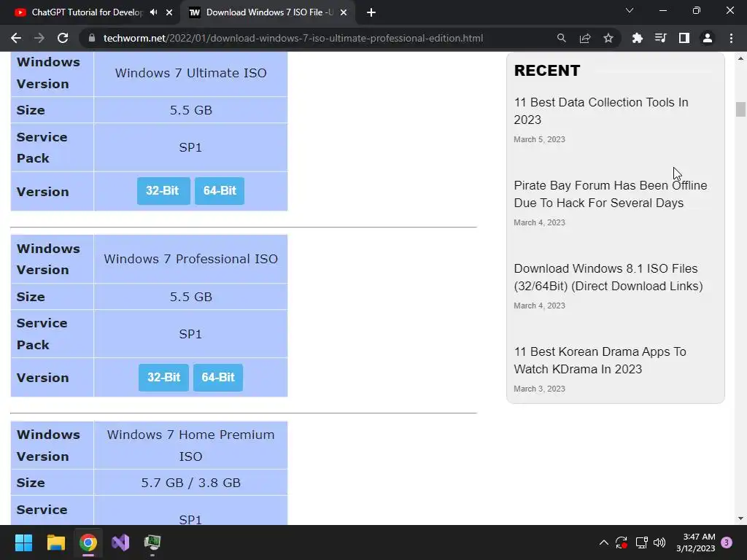Screen dimensions: 747x560
Task: Open the Download Windows 8.1 ISO Files article
Action: point(608,277)
